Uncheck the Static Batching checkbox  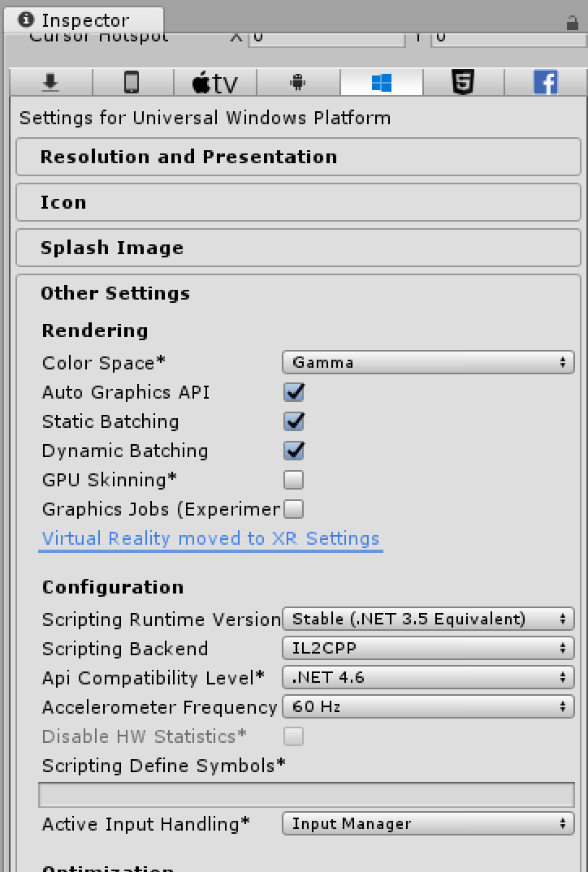click(293, 421)
